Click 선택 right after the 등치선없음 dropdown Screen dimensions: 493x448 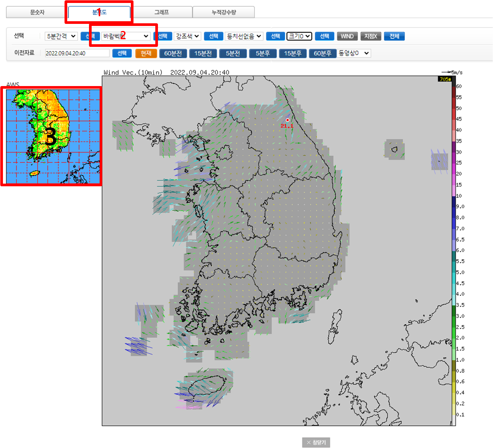(276, 36)
